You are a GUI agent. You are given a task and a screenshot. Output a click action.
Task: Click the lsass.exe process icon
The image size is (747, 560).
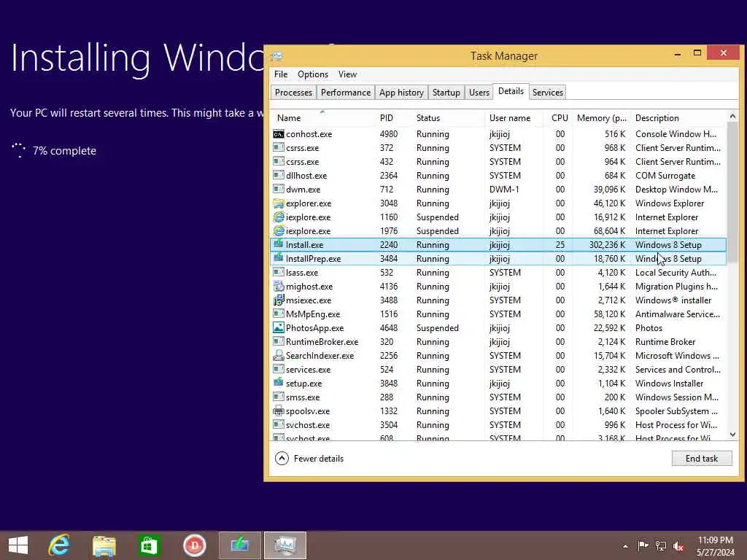point(278,273)
